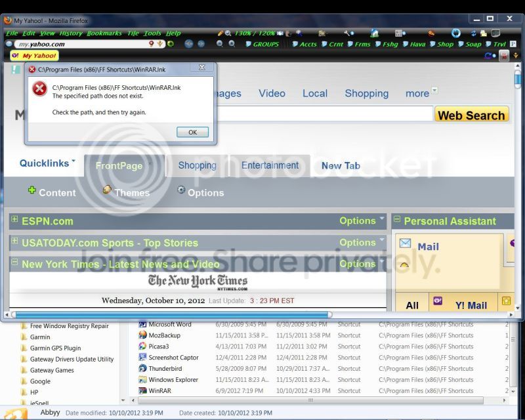The image size is (525, 420).
Task: Click the Firefox horizontal scrollbar
Action: (172, 315)
